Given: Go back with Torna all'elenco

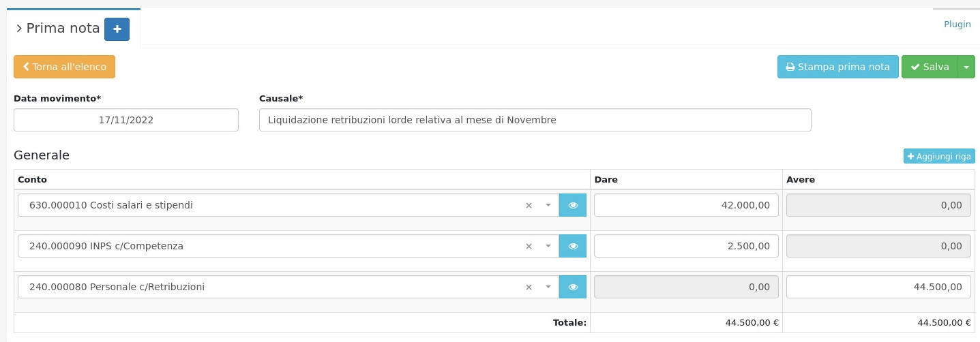Looking at the screenshot, I should [64, 67].
